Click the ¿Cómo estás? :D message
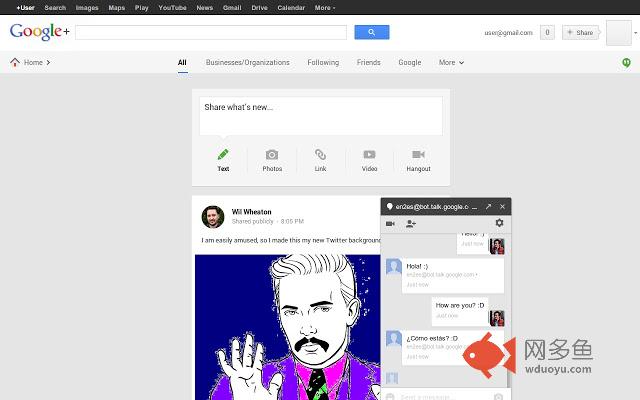This screenshot has height=400, width=640. 453,347
